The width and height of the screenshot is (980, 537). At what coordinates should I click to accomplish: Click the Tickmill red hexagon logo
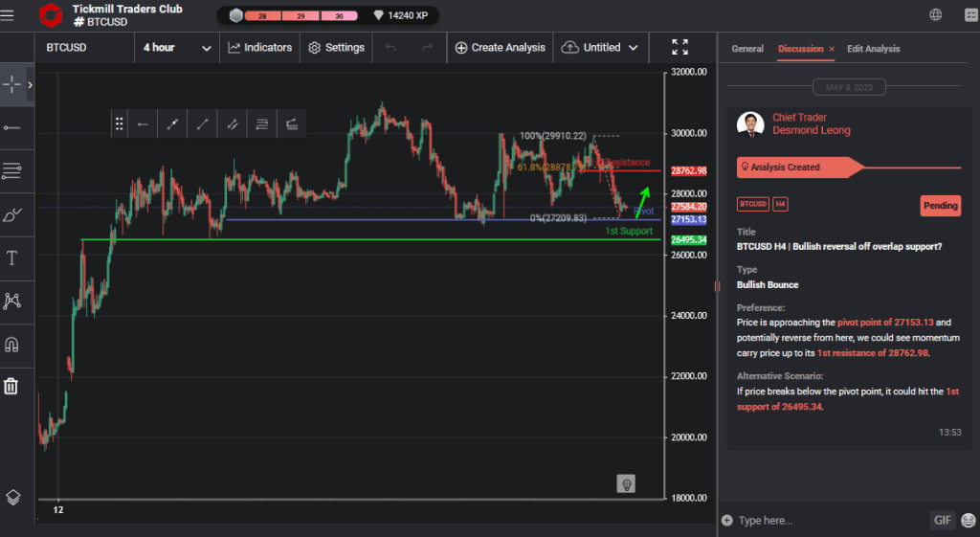[51, 15]
